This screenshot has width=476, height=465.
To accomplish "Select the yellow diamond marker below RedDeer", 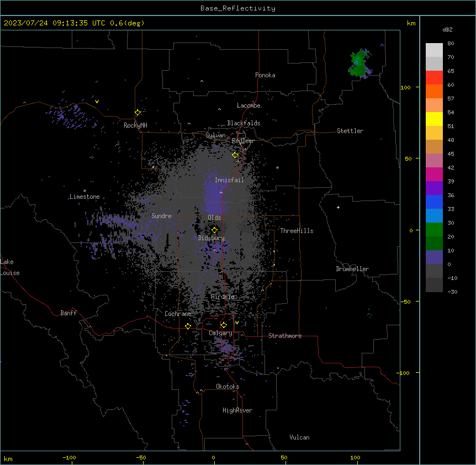I will (235, 155).
